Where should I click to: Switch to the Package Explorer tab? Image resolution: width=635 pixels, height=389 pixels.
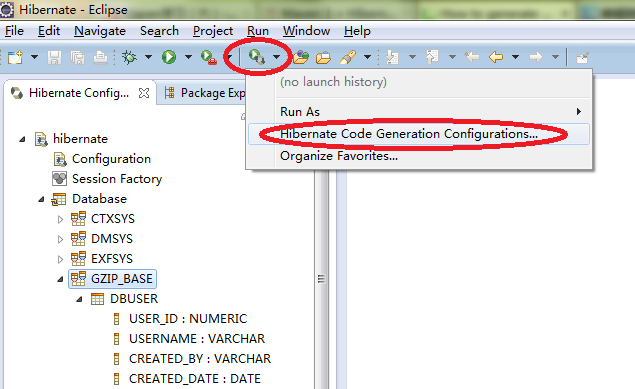pyautogui.click(x=205, y=93)
